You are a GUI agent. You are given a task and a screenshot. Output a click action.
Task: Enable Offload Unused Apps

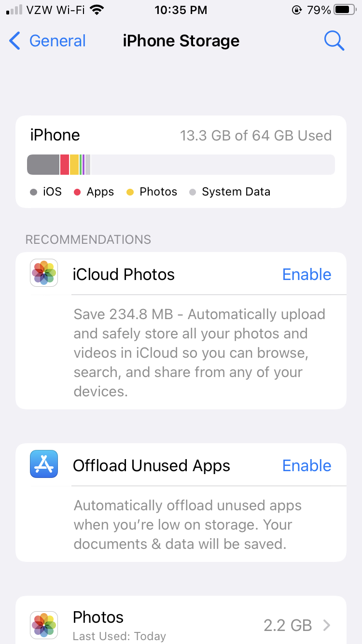click(306, 465)
